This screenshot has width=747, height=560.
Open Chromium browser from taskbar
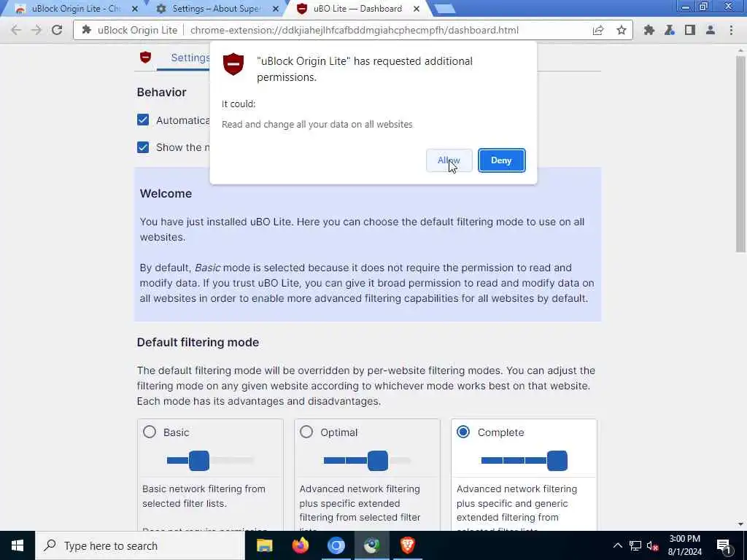coord(336,545)
